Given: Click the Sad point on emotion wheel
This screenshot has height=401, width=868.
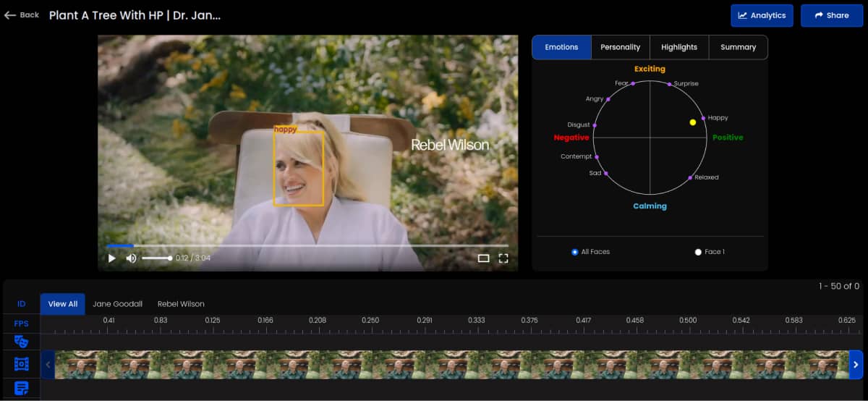Looking at the screenshot, I should (x=606, y=174).
